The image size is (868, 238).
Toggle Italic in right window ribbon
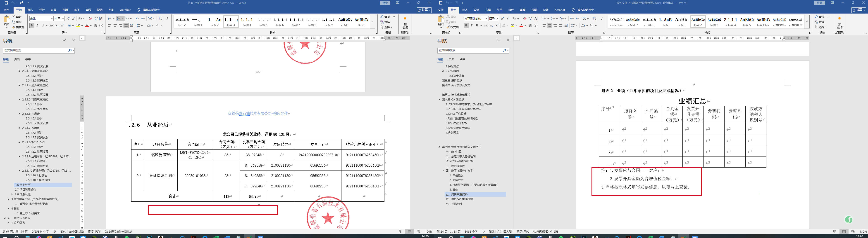[x=471, y=26]
